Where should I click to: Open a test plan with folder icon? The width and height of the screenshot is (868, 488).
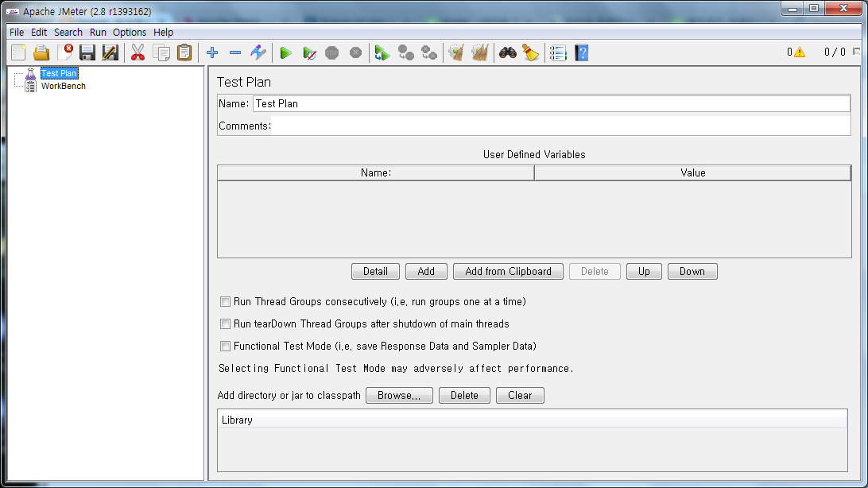(41, 52)
